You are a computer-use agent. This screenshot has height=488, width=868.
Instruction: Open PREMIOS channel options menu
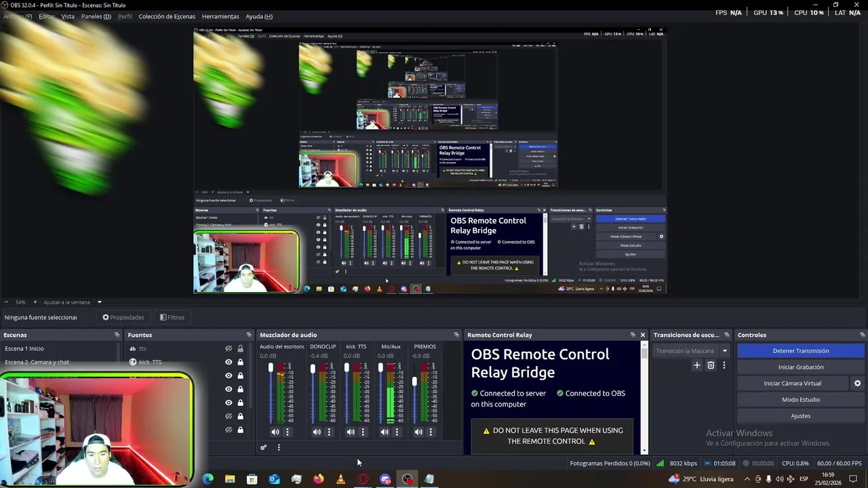tap(431, 432)
